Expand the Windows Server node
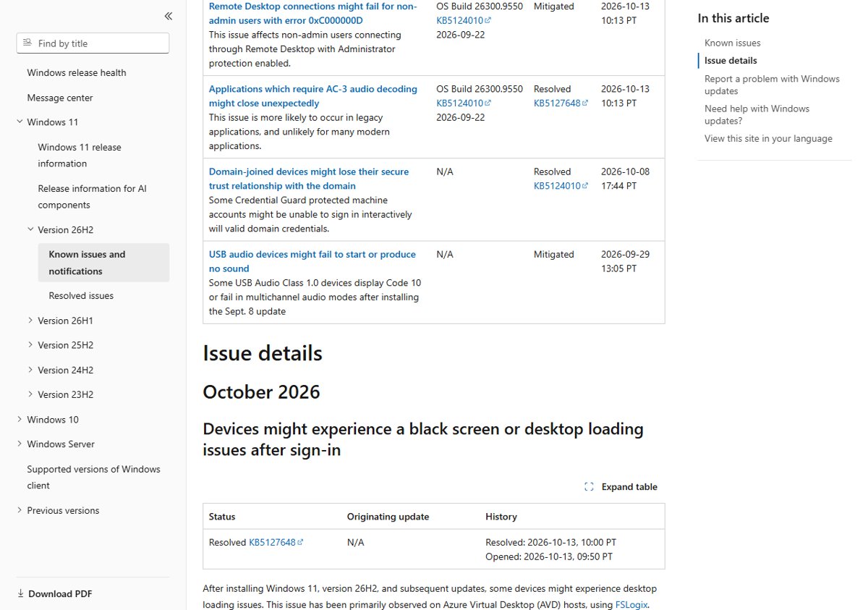Image resolution: width=868 pixels, height=610 pixels. 20,444
